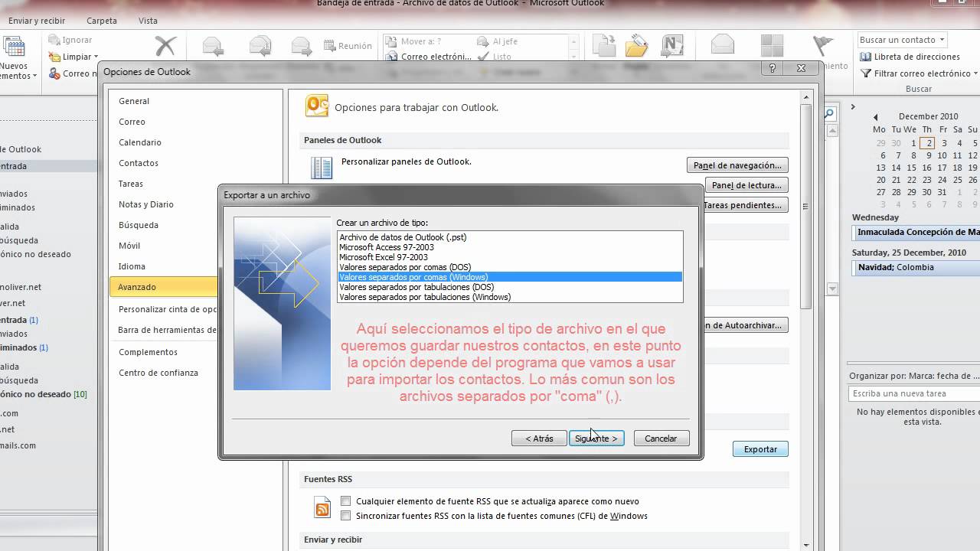Open the Nuevos elementos dropdown
The height and width of the screenshot is (551, 980).
18,71
